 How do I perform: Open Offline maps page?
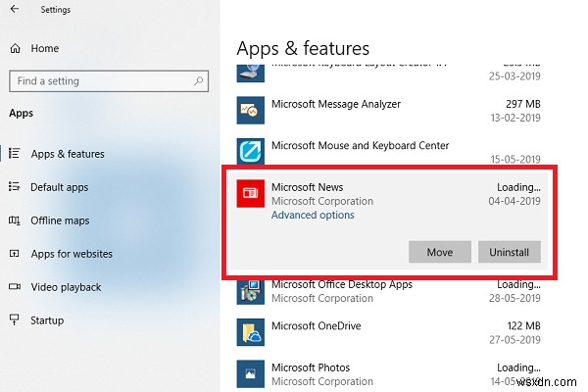tap(60, 220)
